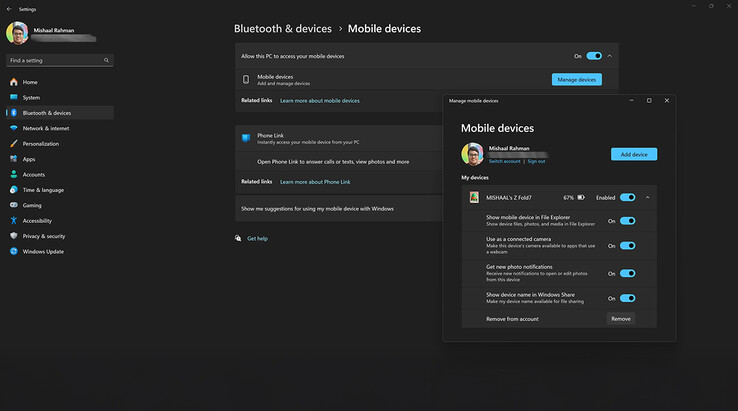Click the Find a setting search field
This screenshot has height=411, width=738.
coord(60,60)
